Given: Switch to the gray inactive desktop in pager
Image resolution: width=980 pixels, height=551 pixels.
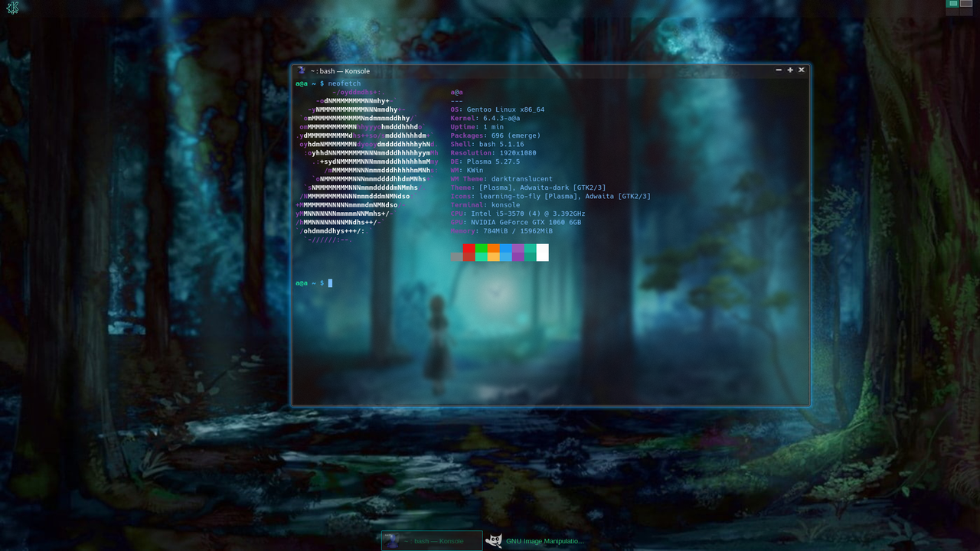Looking at the screenshot, I should pyautogui.click(x=966, y=4).
